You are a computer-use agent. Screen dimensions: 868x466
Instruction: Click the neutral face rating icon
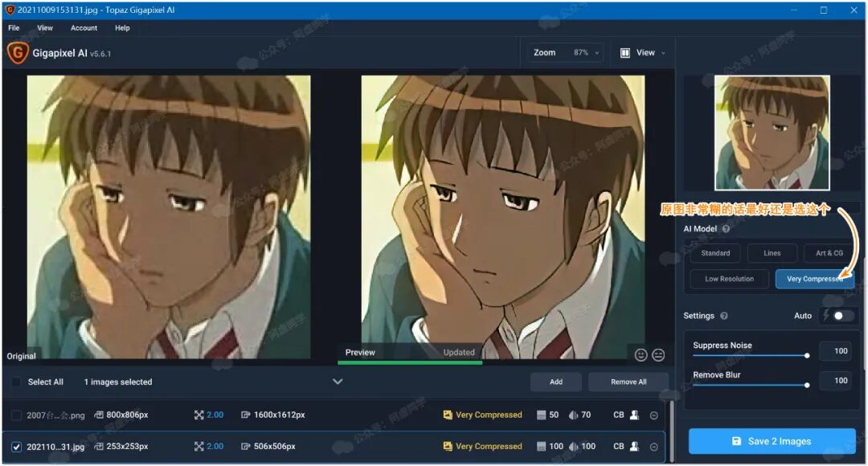point(658,355)
